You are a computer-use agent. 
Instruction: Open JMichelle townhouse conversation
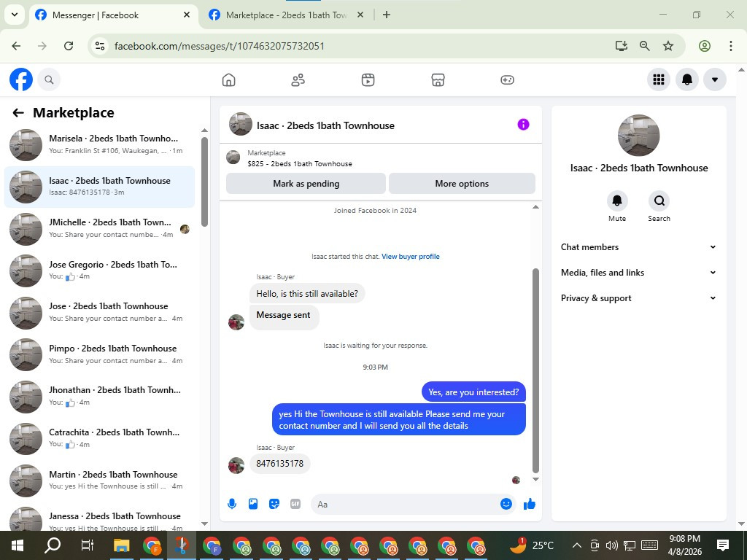click(x=99, y=228)
